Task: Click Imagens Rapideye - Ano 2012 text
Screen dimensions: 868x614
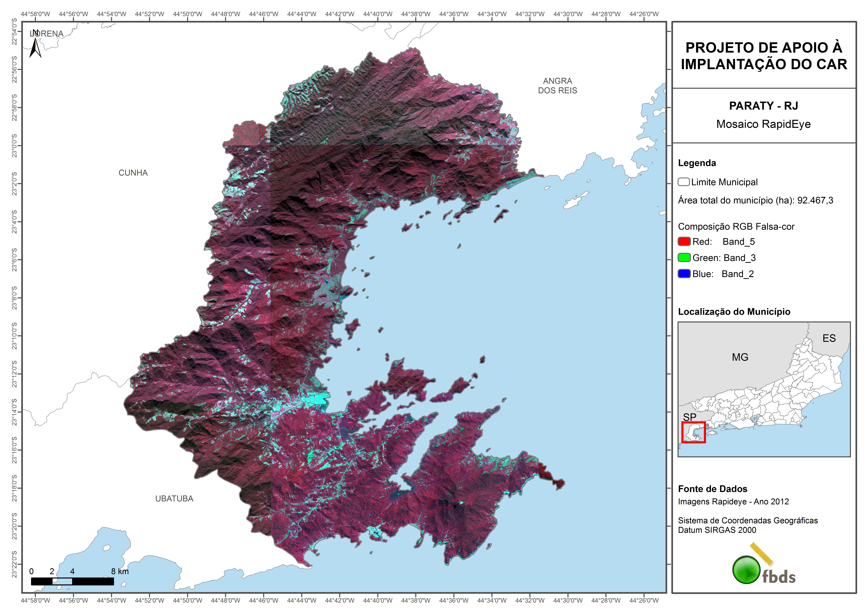Action: pyautogui.click(x=733, y=502)
